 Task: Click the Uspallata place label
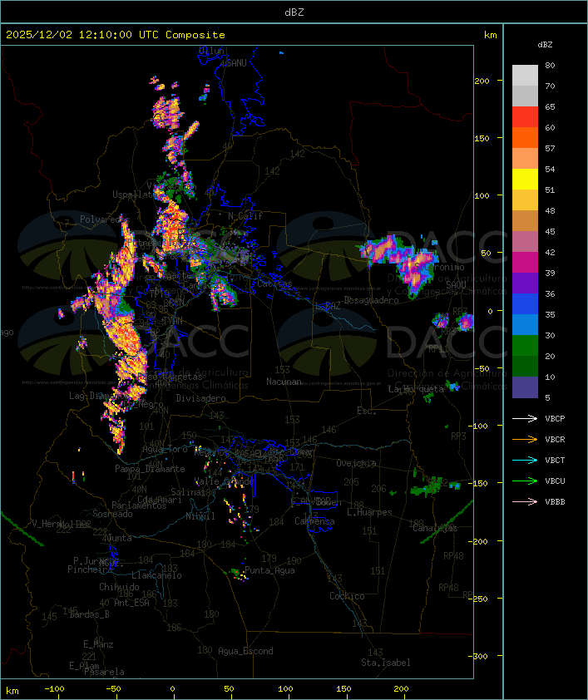[134, 195]
